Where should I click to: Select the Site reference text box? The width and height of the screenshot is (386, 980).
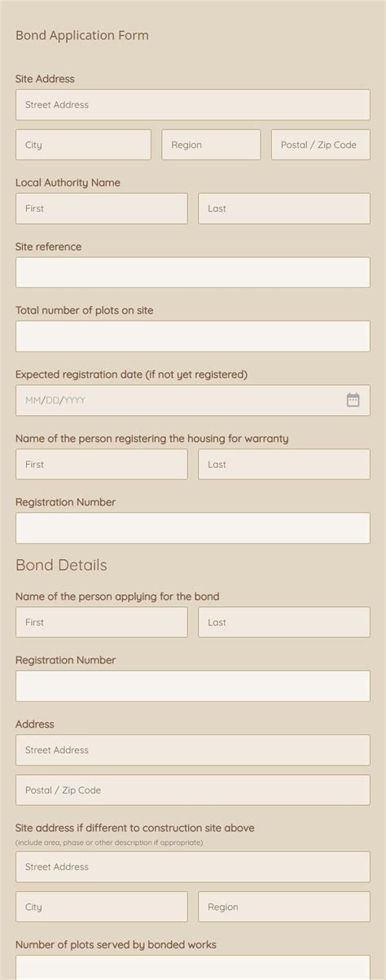[x=192, y=272]
